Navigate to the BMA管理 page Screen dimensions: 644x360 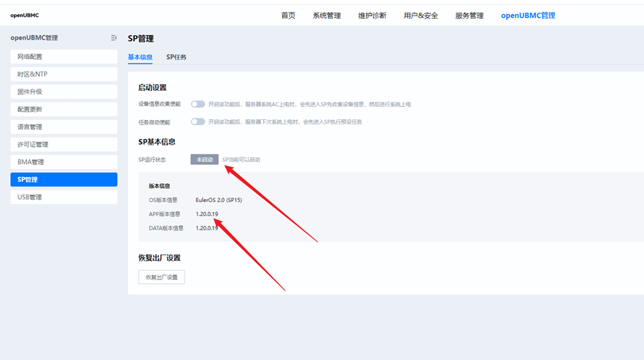(x=63, y=162)
